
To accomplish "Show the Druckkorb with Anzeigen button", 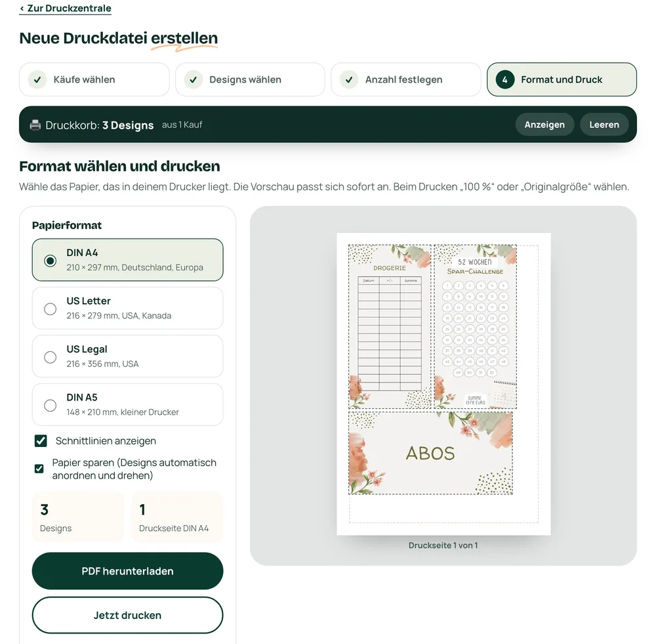I will point(544,125).
